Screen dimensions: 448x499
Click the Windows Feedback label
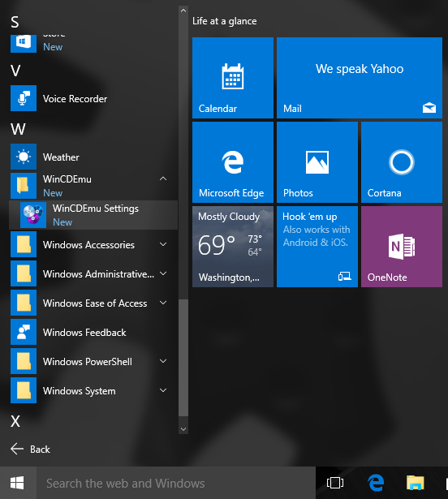pyautogui.click(x=84, y=333)
